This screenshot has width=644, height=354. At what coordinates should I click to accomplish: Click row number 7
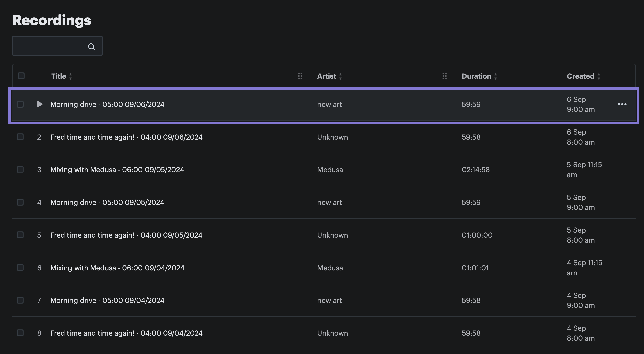point(39,300)
